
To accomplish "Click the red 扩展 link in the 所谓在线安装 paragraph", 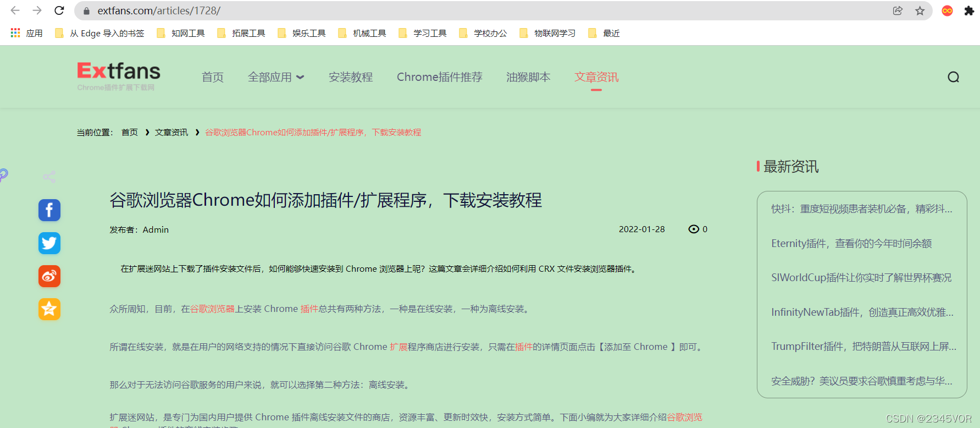I will (398, 347).
